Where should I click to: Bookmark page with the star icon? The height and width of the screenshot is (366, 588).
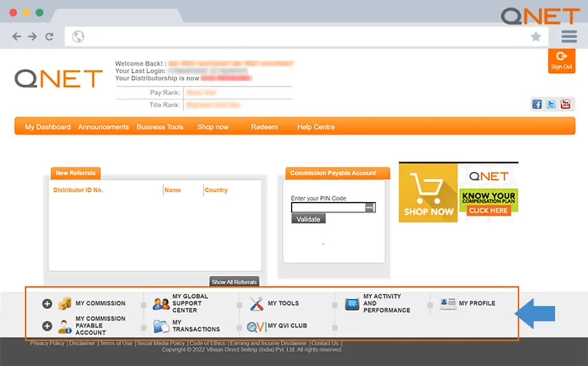click(x=536, y=36)
